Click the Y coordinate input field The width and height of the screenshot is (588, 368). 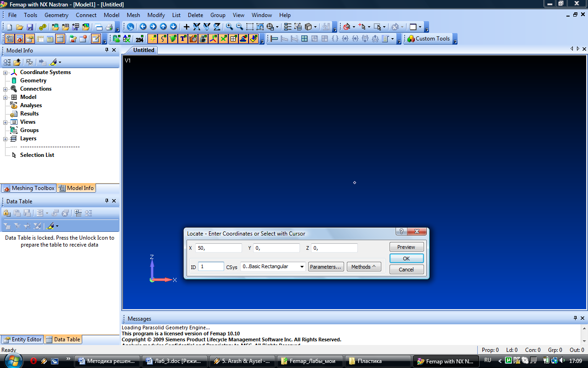277,248
